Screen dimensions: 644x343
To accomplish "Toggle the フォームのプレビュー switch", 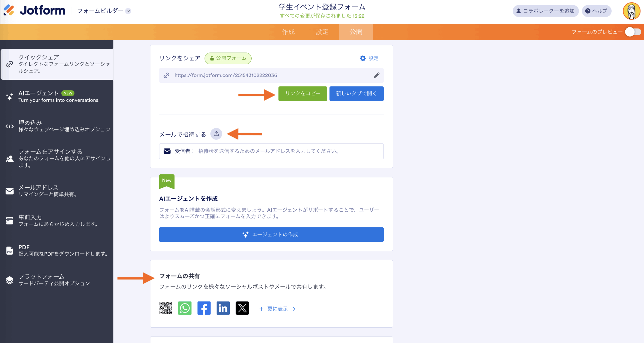I will pos(633,32).
